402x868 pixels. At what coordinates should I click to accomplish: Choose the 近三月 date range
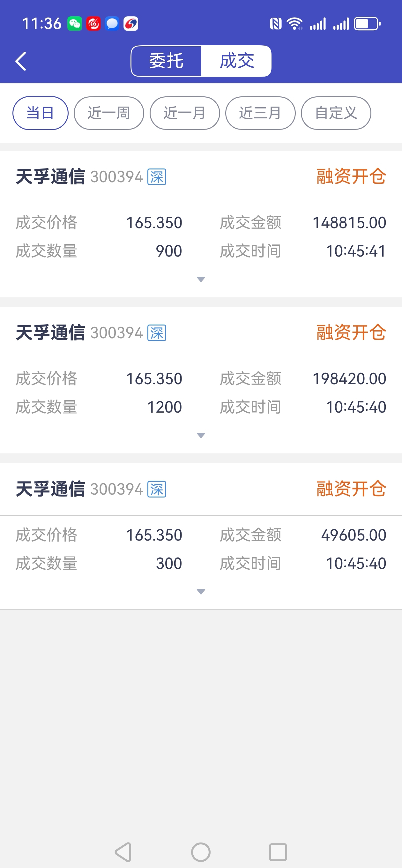tap(260, 113)
